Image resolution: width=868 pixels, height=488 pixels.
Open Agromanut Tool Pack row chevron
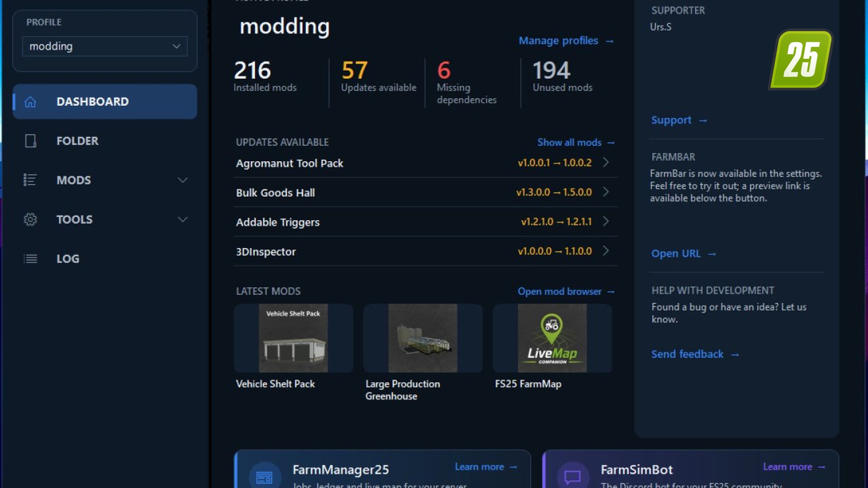coord(606,163)
